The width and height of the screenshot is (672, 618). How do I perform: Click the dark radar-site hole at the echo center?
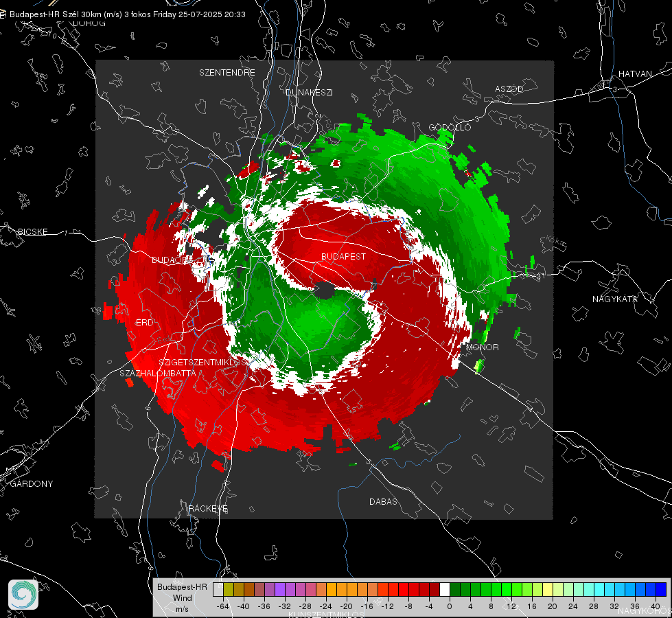click(324, 290)
